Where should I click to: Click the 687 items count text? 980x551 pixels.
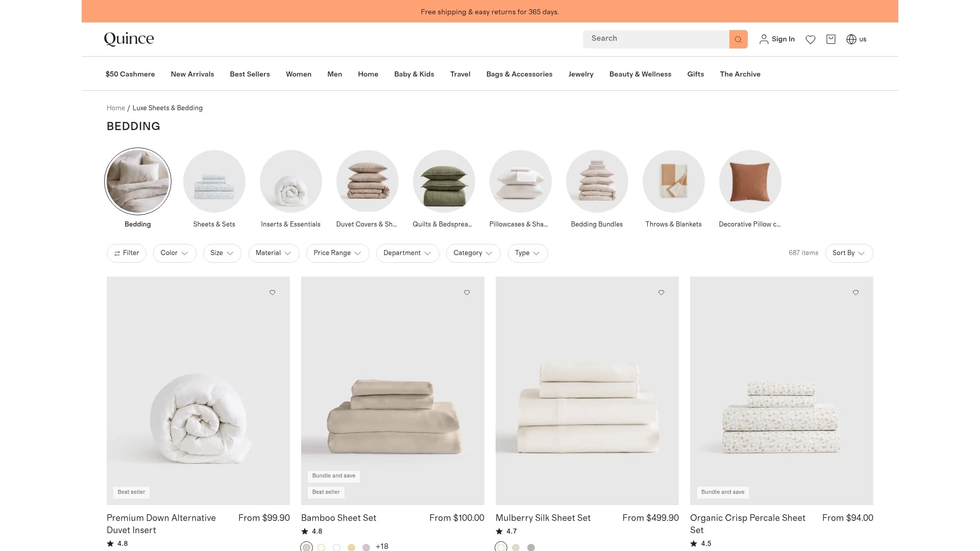[x=803, y=253]
